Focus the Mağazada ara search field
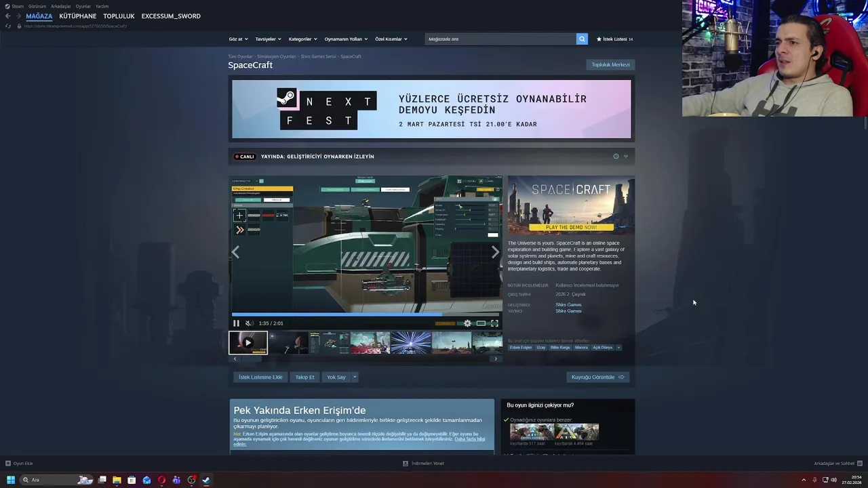868x488 pixels. (x=500, y=39)
